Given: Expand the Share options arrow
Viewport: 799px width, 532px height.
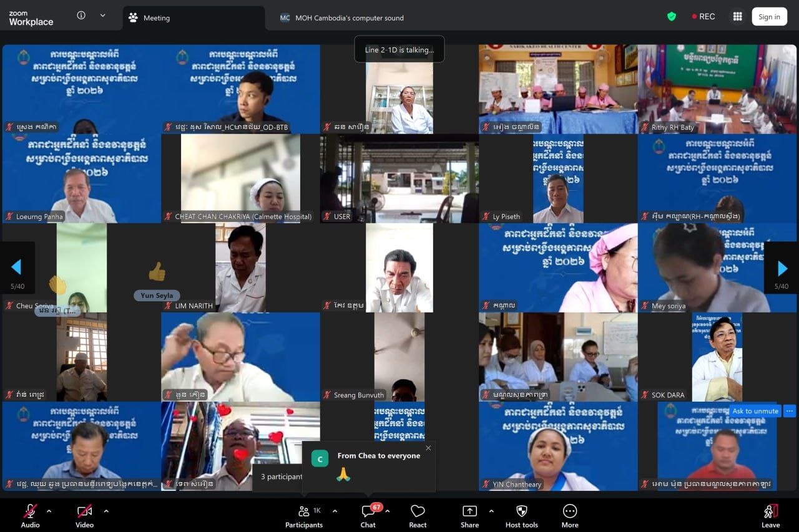Looking at the screenshot, I should (491, 511).
